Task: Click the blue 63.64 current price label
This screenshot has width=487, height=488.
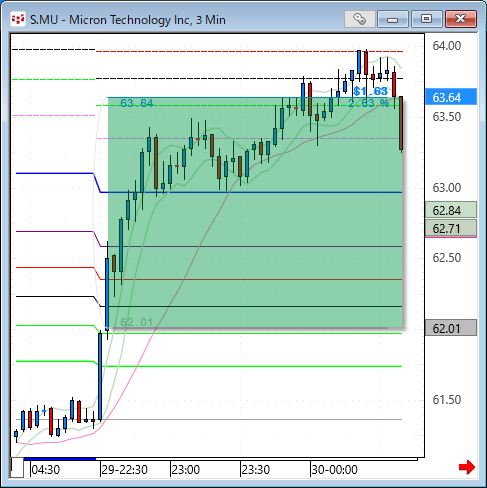Action: 451,97
